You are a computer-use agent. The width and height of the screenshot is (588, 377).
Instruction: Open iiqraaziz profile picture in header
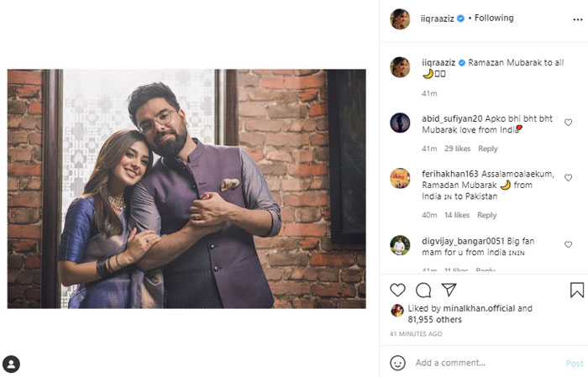click(400, 18)
